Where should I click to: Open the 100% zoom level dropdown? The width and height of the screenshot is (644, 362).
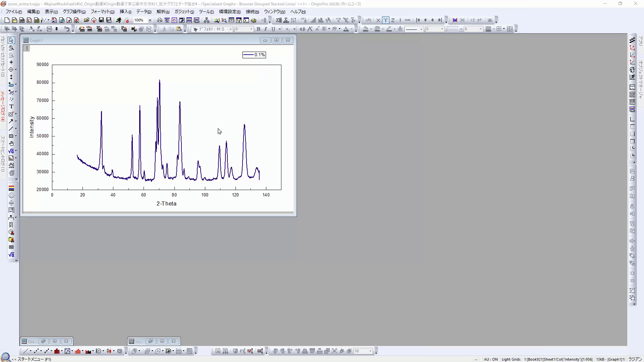click(x=150, y=20)
